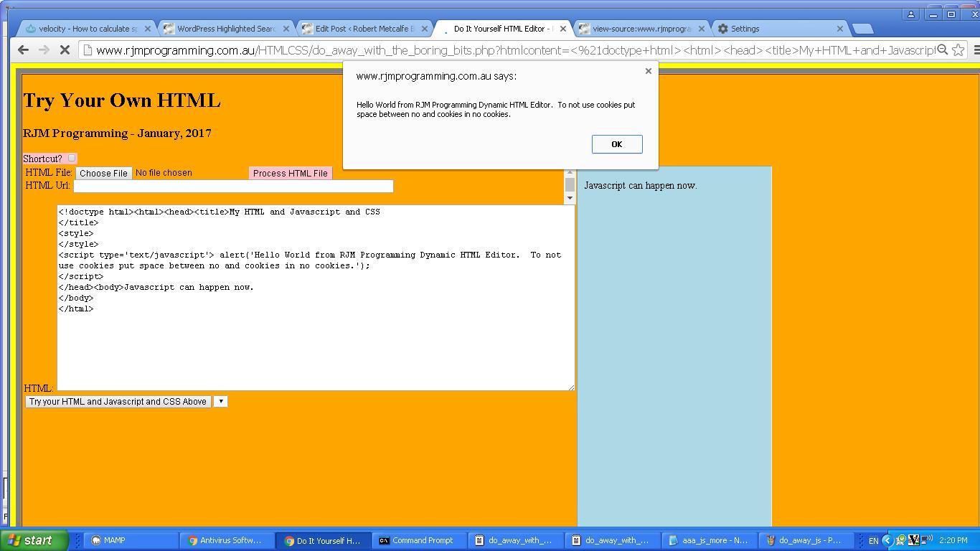Open the Chrome menu (hamburger) icon
980x551 pixels.
(975, 50)
